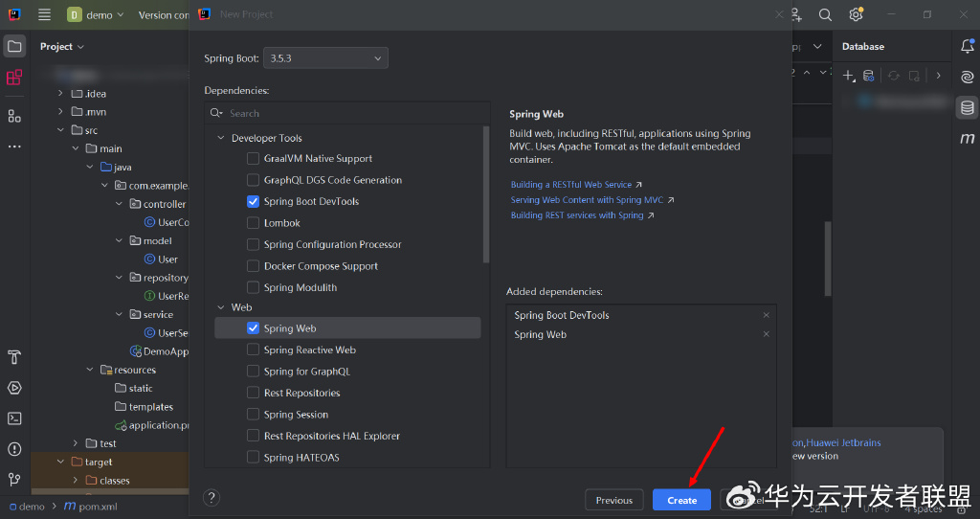Enable GraphQL DGS Code Generation checkbox

point(253,180)
